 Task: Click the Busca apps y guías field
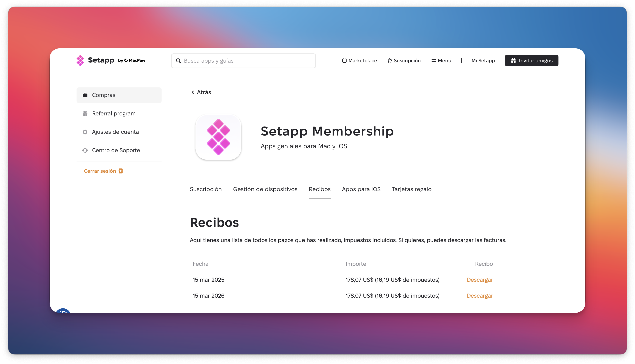[x=243, y=61]
